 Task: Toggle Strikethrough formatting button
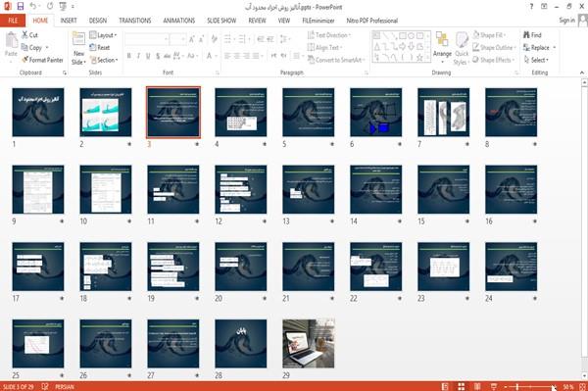[167, 56]
